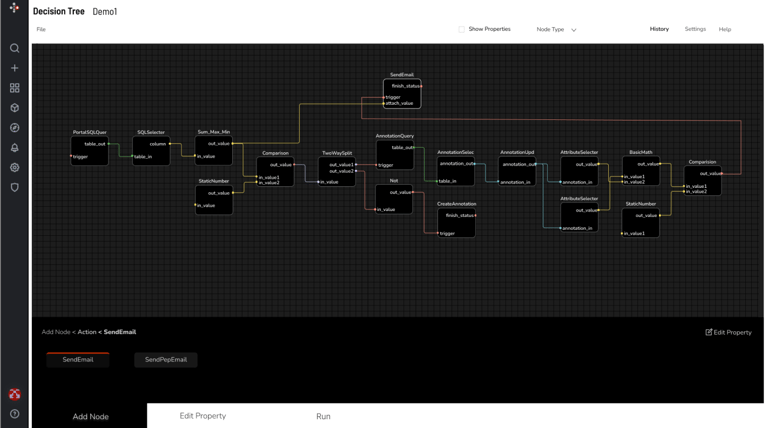Click the plus (add) icon in the sidebar

click(x=15, y=68)
